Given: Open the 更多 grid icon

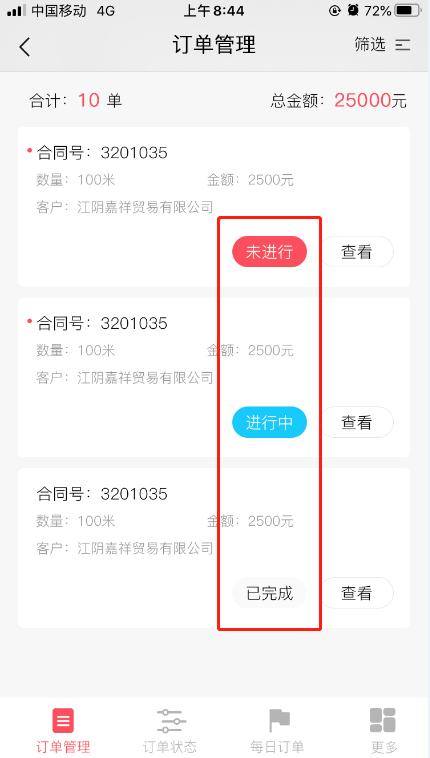Looking at the screenshot, I should click(x=383, y=720).
